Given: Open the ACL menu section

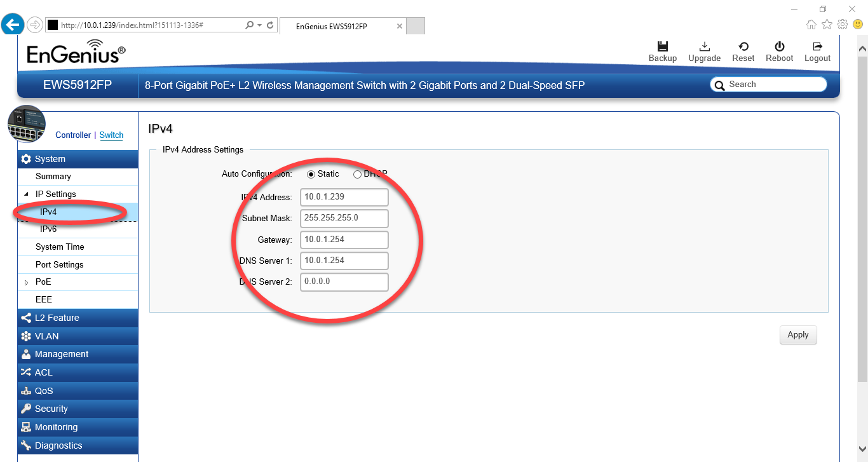Looking at the screenshot, I should pos(78,372).
